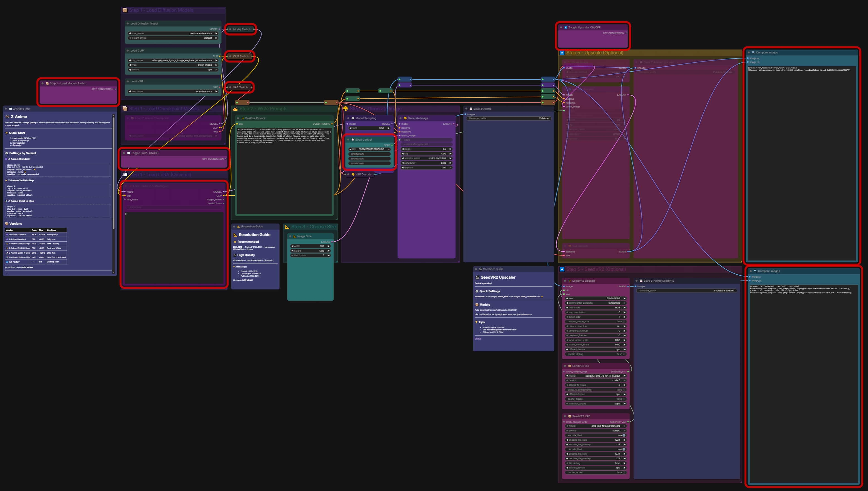Screen dimensions: 868x491
Task: Toggle cache_model in SeedVR2 DiT node
Action: click(x=624, y=399)
